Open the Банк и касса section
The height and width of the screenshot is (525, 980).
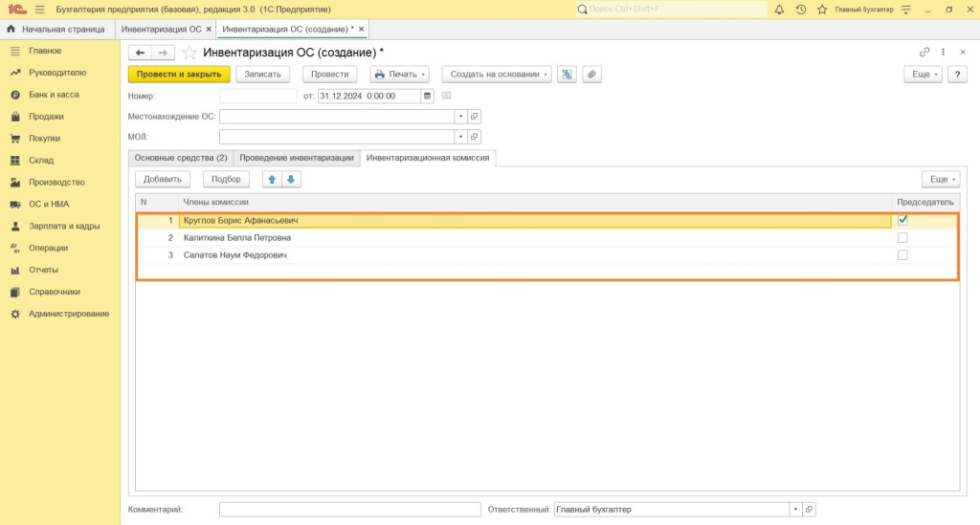point(54,95)
